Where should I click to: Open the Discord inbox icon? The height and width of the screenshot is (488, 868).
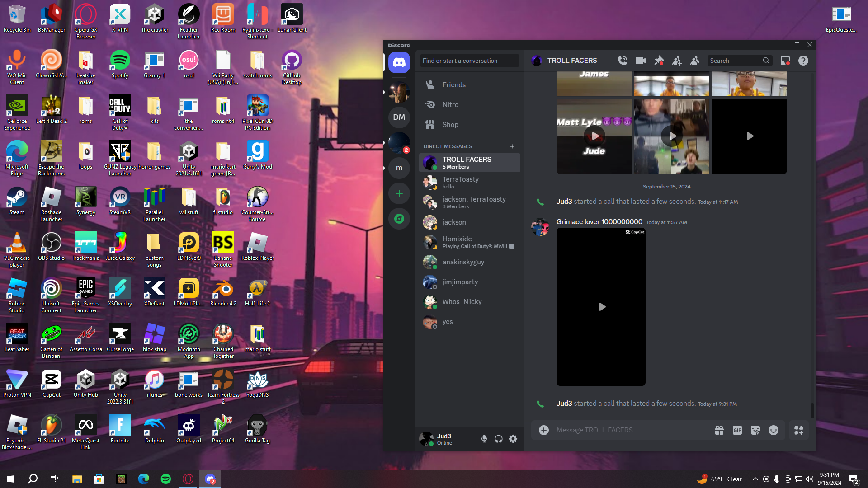click(785, 61)
